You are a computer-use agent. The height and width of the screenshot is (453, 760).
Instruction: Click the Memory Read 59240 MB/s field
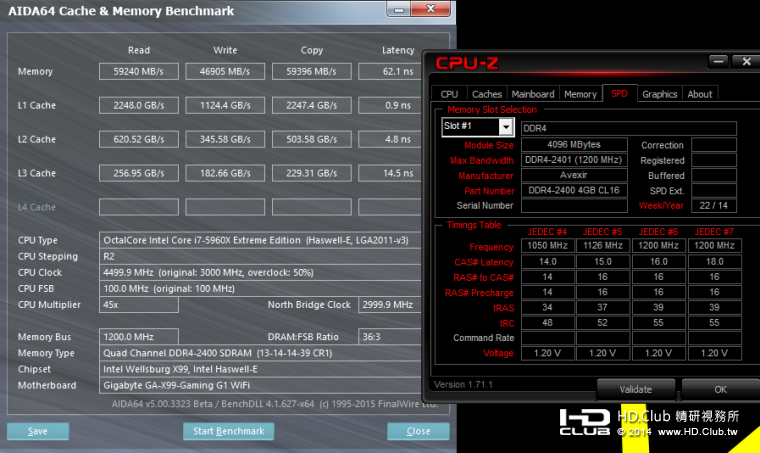click(139, 71)
